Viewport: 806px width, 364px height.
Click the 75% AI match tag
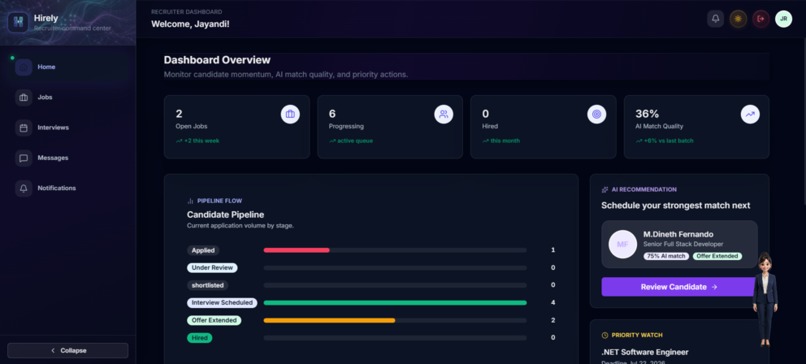point(666,256)
